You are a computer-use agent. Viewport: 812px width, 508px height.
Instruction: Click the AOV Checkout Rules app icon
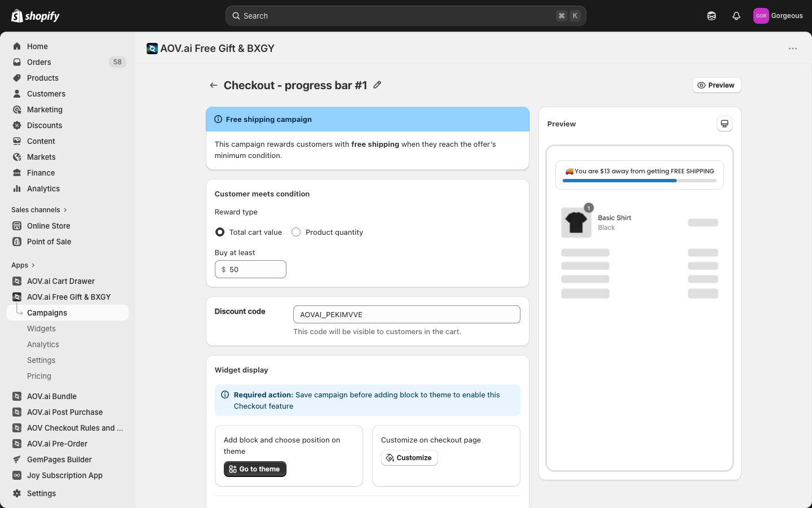tap(17, 428)
